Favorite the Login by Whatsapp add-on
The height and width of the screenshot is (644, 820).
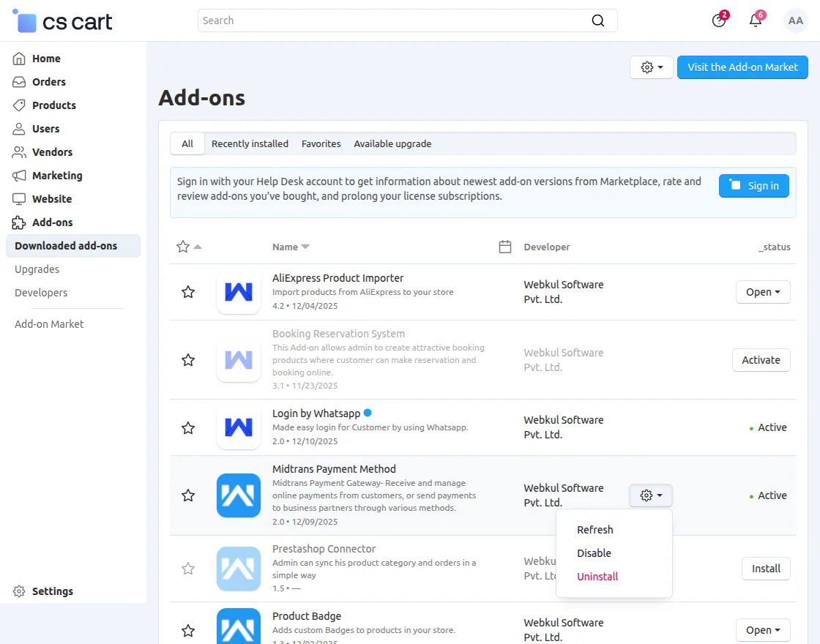[x=188, y=427]
